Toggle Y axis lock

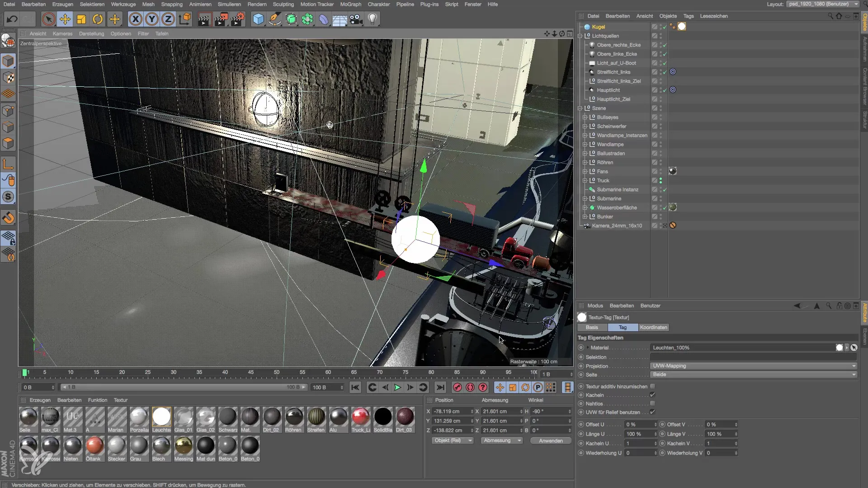click(152, 19)
